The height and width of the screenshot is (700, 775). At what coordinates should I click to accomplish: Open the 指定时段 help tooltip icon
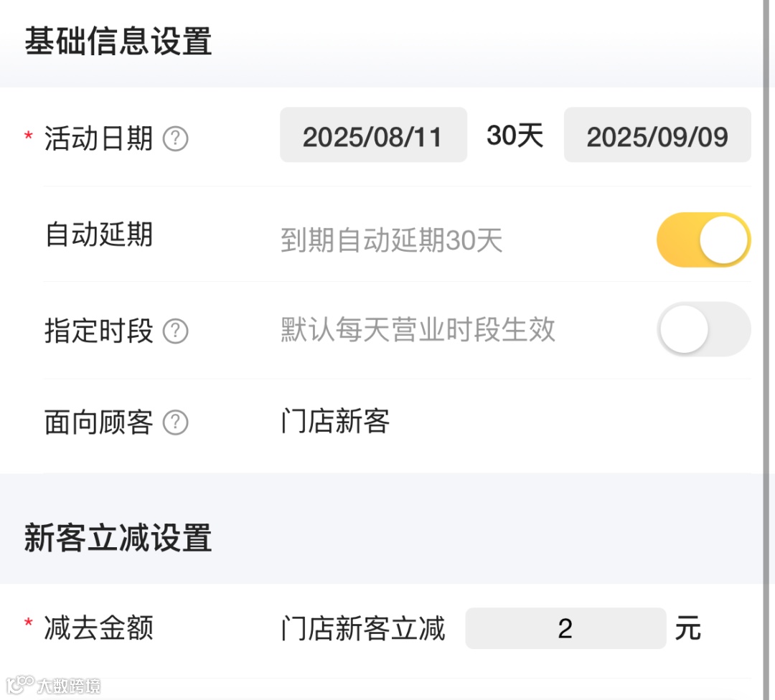click(x=176, y=331)
